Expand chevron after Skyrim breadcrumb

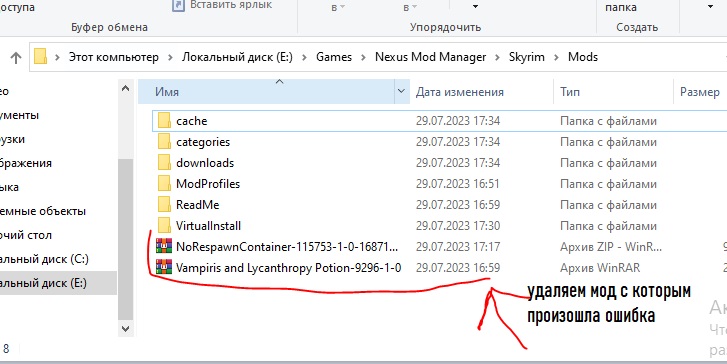[556, 57]
